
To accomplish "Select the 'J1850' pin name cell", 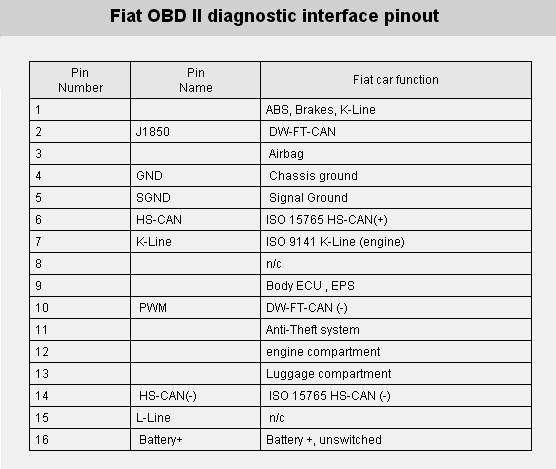I will tap(195, 132).
